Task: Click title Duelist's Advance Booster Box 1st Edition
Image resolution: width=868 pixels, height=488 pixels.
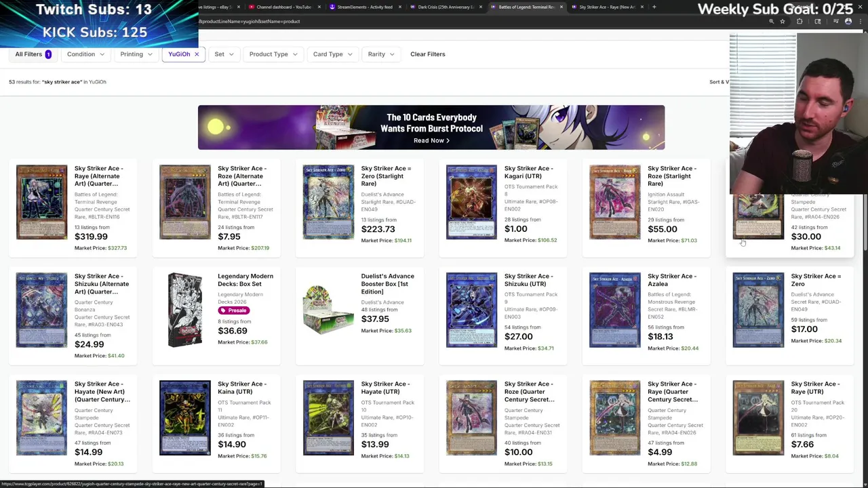Action: pos(387,284)
